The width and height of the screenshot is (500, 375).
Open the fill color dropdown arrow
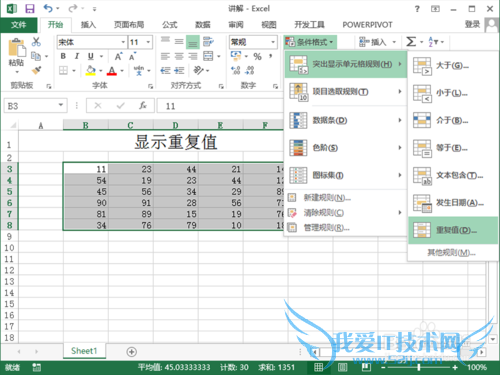[x=101, y=70]
